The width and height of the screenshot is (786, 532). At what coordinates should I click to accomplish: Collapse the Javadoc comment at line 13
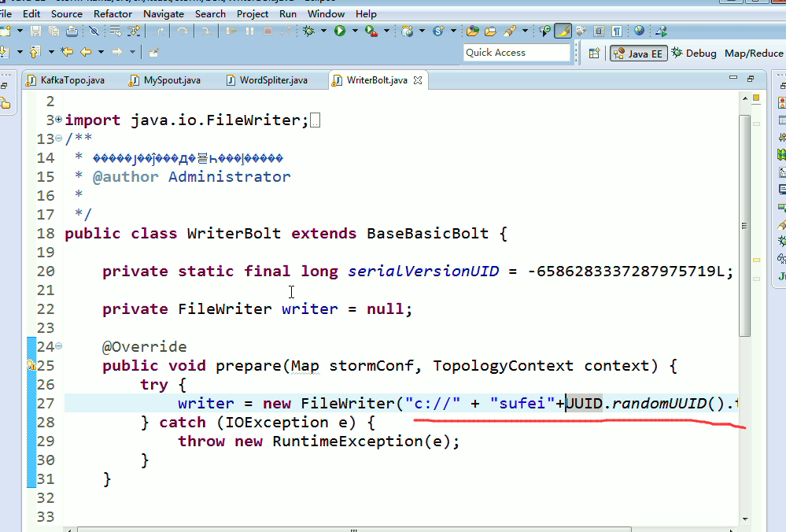(x=59, y=138)
